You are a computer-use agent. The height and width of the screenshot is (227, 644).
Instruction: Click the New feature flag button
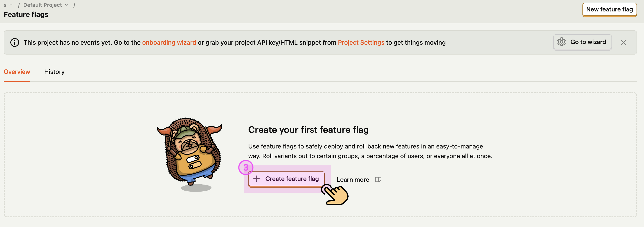pos(609,9)
